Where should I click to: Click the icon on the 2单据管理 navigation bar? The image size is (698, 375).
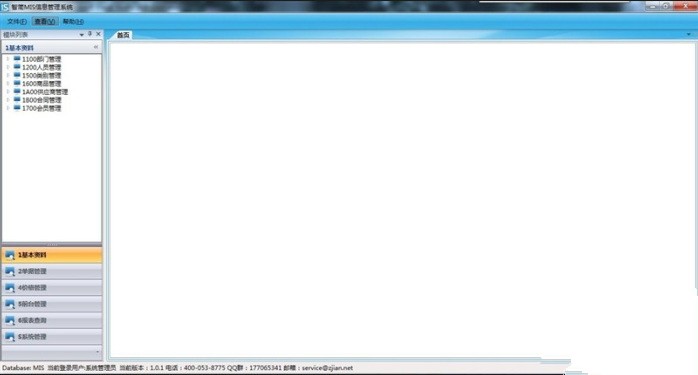pyautogui.click(x=10, y=271)
